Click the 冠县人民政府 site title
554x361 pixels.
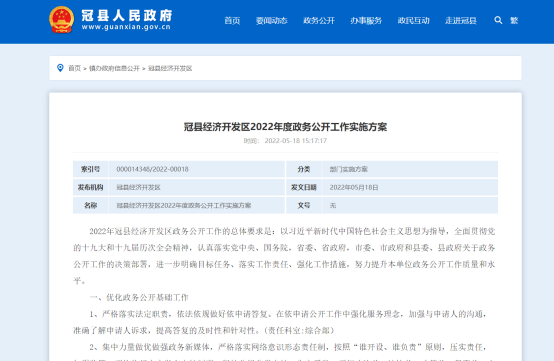[x=127, y=15]
